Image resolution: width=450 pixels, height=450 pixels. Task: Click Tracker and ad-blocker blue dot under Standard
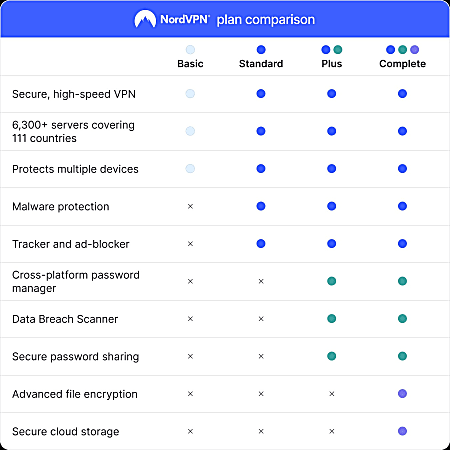pos(261,244)
